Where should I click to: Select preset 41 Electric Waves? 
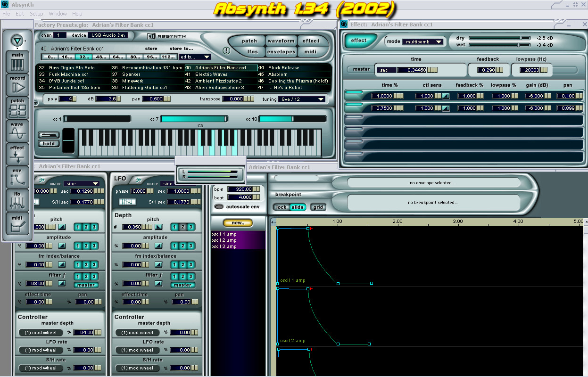(221, 74)
